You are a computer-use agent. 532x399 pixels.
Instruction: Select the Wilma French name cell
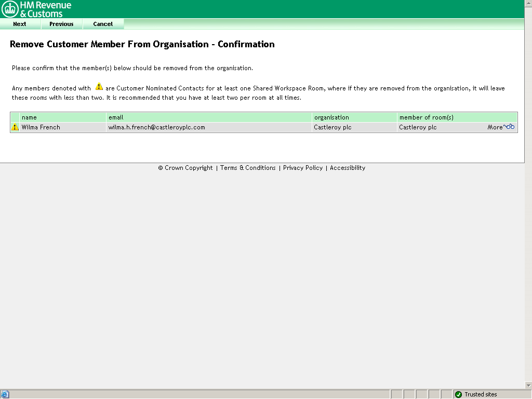(x=41, y=127)
